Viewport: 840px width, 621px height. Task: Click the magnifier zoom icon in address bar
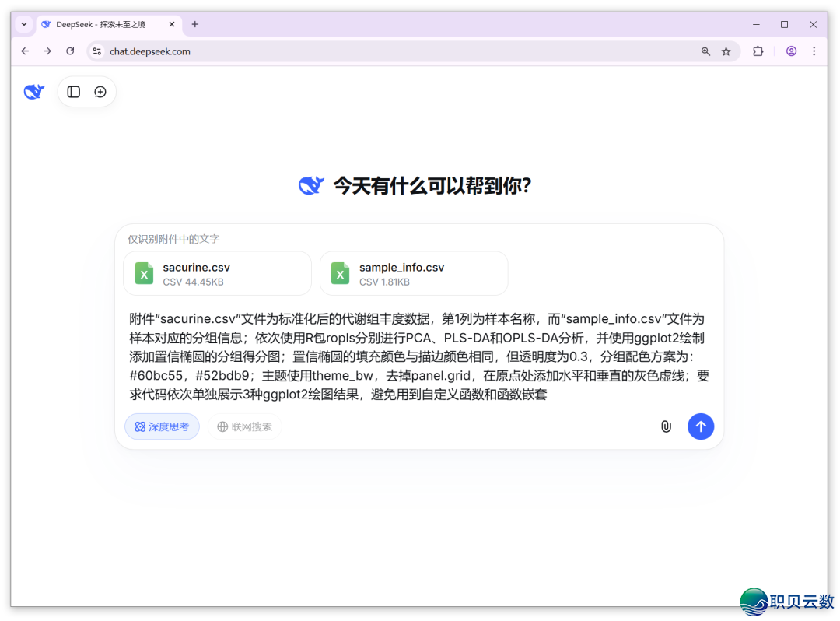point(705,51)
